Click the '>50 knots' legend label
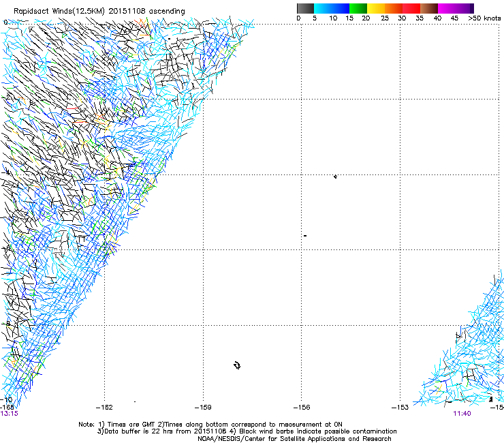This screenshot has width=504, height=443. click(484, 18)
